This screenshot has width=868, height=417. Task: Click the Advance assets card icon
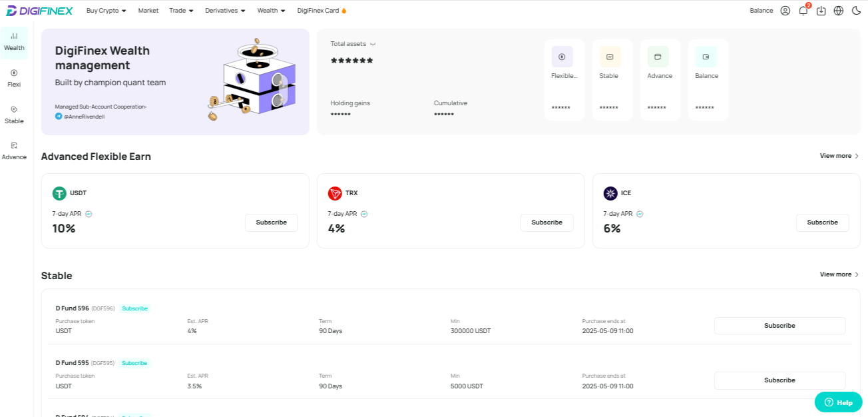point(658,57)
